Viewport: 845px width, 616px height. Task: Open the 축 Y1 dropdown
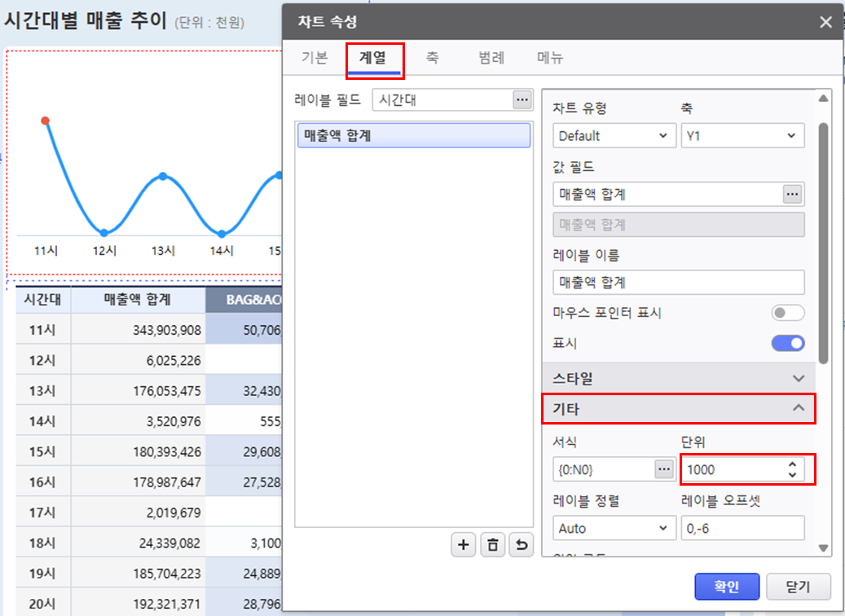coord(742,136)
